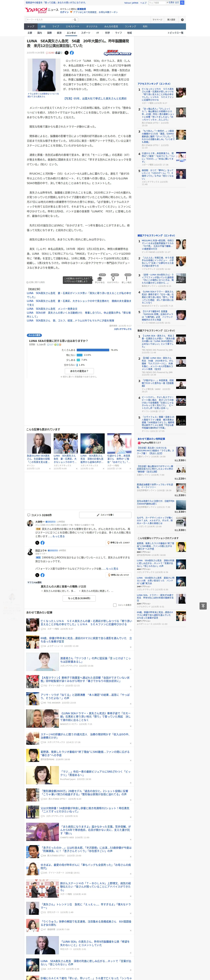
Task: Click the 少しある 7.8% poll bar
Action: [79, 360]
